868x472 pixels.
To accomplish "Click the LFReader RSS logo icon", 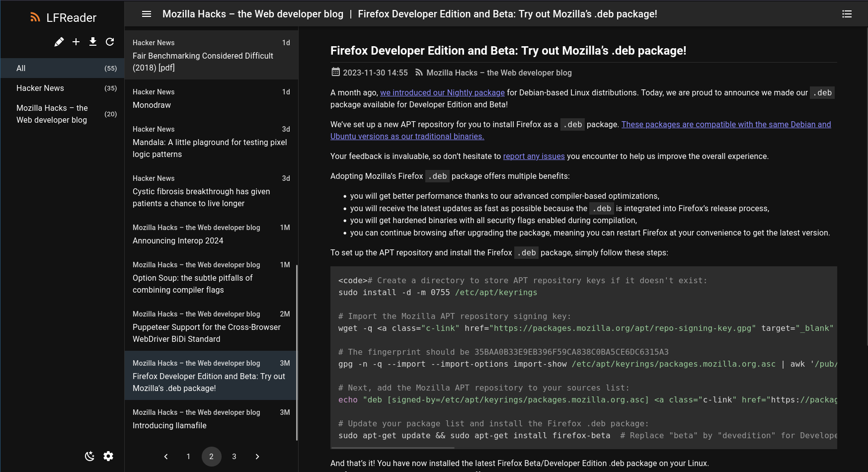I will pos(35,17).
